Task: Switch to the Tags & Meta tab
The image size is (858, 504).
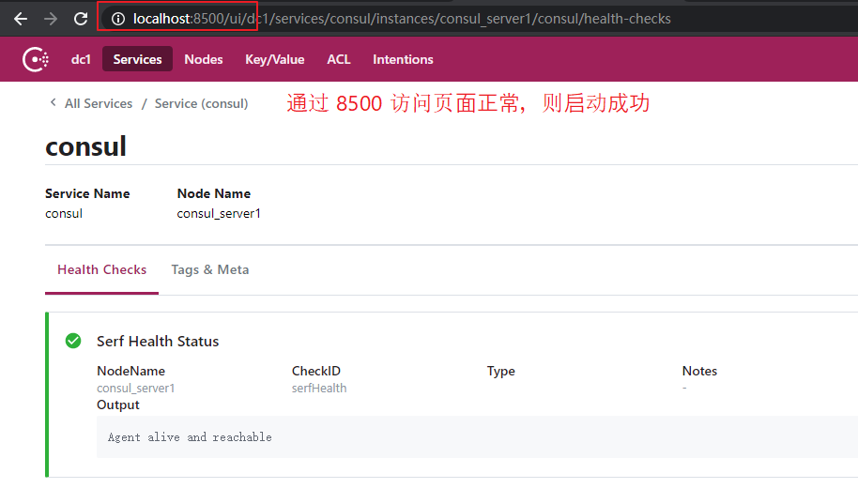Action: [210, 269]
